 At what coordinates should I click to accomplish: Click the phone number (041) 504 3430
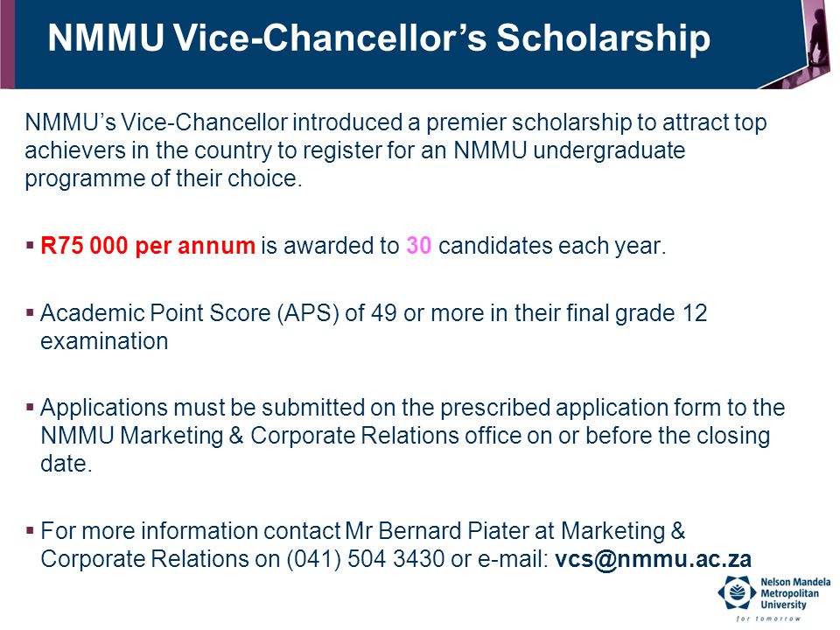[366, 559]
